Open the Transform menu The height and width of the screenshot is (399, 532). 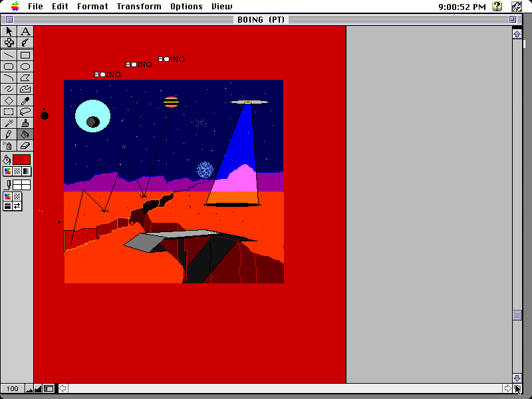tap(139, 7)
